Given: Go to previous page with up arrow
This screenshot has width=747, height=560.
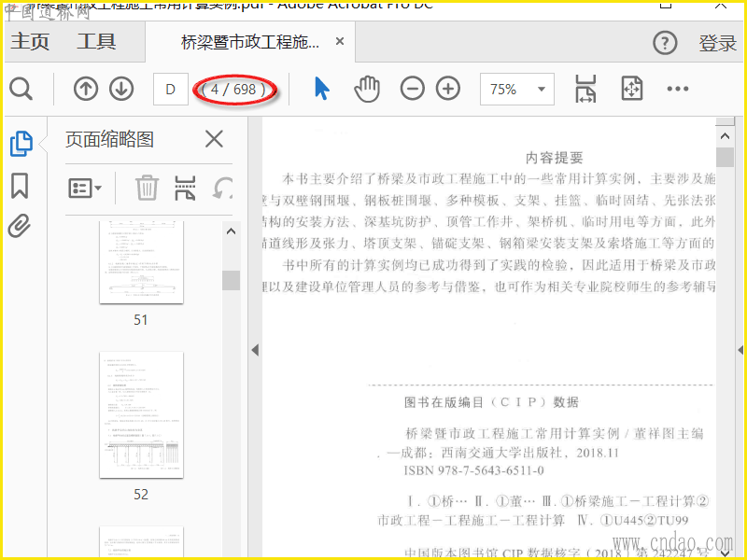Looking at the screenshot, I should [86, 89].
